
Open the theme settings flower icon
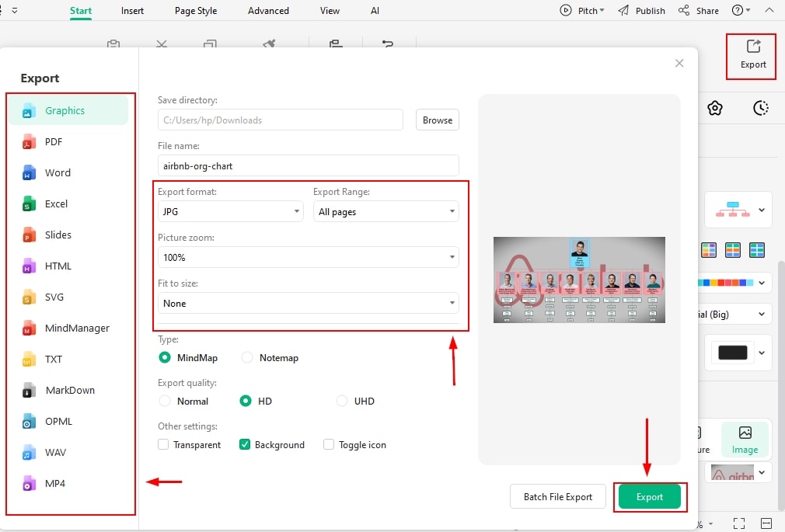(715, 108)
